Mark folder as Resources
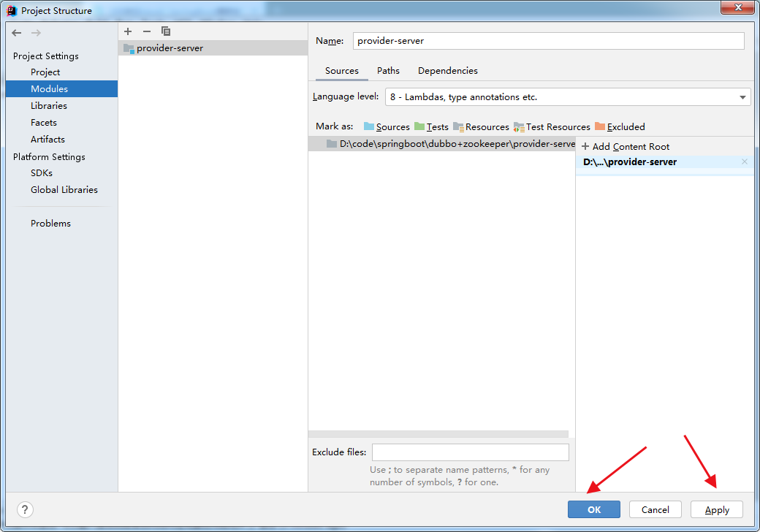760x532 pixels. tap(482, 127)
